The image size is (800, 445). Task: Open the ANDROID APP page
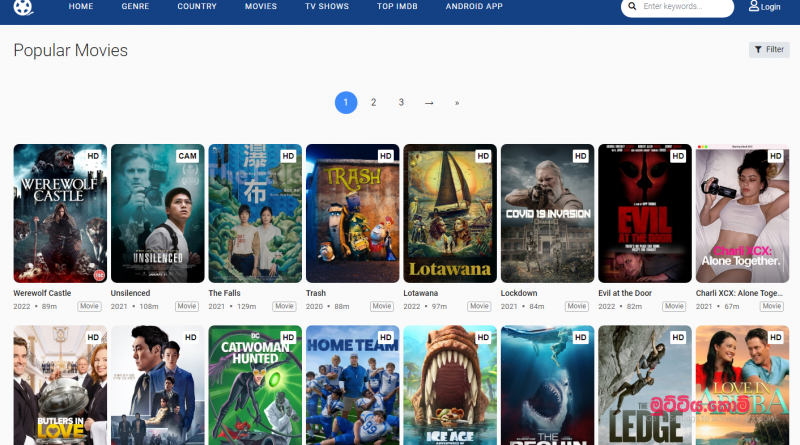(474, 7)
